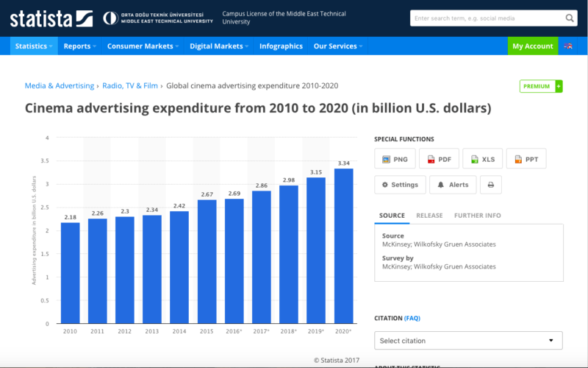Screen dimensions: 588x368
Task: Export data as XLS
Action: point(482,159)
